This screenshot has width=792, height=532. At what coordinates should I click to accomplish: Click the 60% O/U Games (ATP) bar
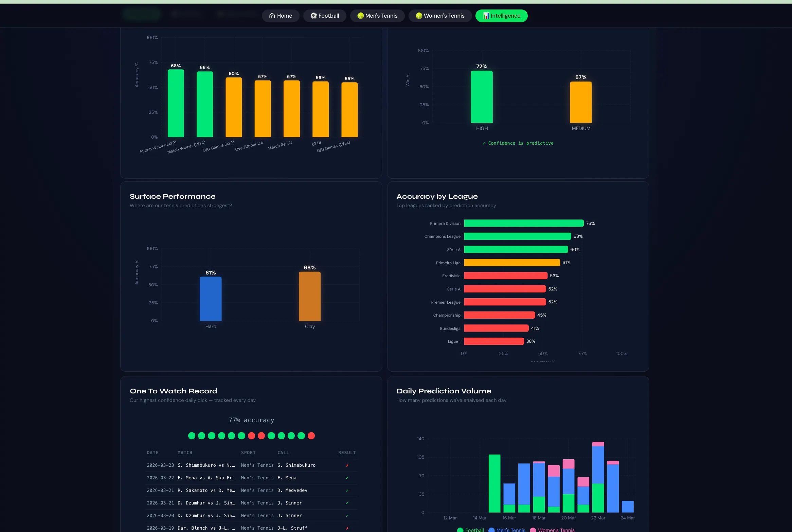(x=234, y=107)
